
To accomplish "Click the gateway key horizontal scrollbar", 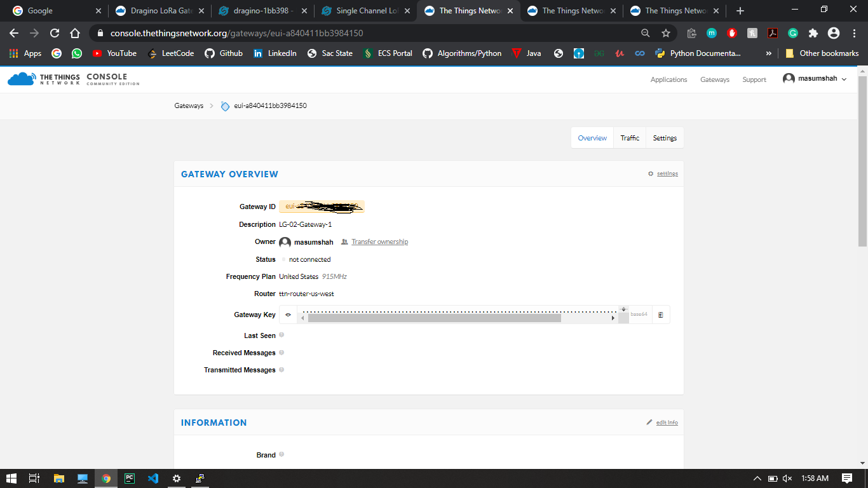I will 434,318.
